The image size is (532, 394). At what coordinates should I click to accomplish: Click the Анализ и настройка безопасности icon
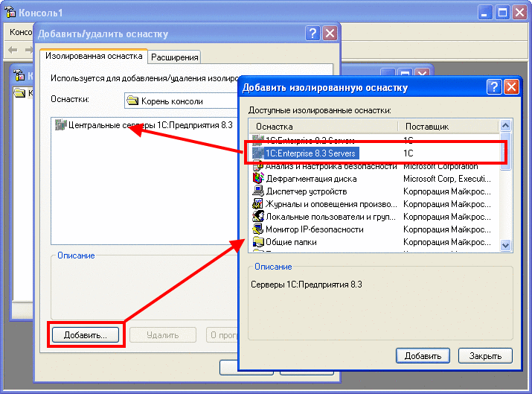click(x=258, y=166)
